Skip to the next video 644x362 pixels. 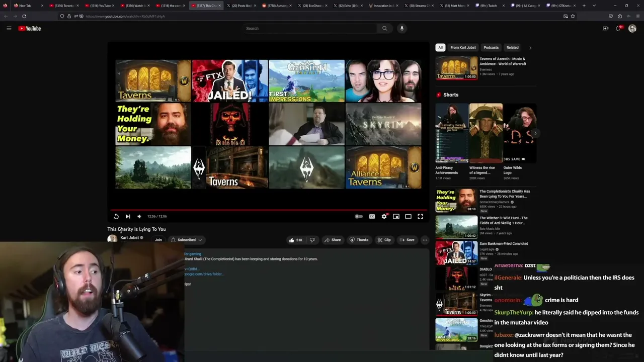[x=128, y=216]
